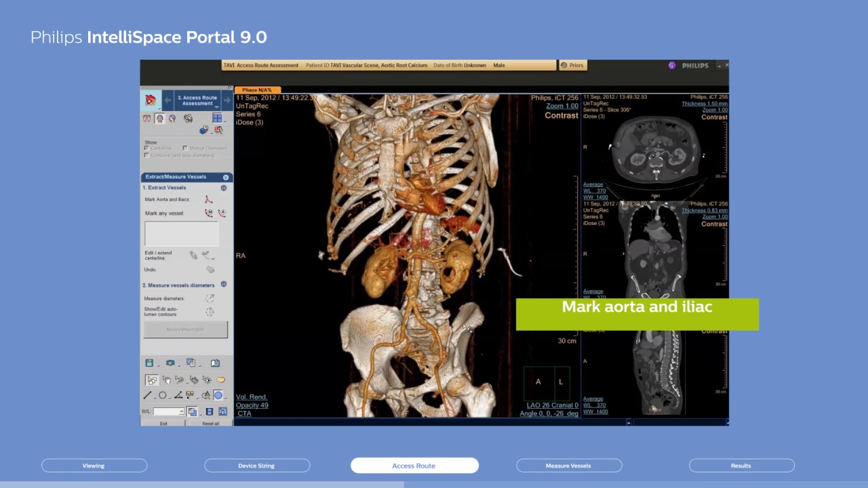
Task: Click Show/Edit auto-lumen contours icon
Action: click(x=210, y=312)
